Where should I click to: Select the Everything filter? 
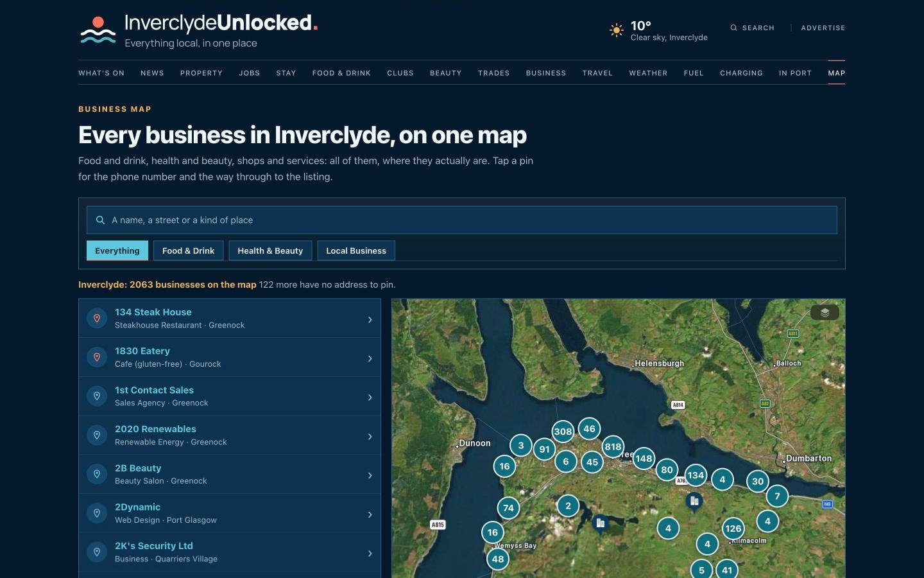pos(117,250)
